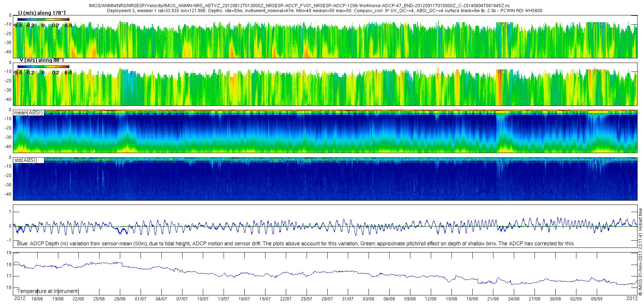Click the -30 depth tick of std(ABSI) panel
Image resolution: width=644 pixels, height=304 pixels.
[x=8, y=185]
